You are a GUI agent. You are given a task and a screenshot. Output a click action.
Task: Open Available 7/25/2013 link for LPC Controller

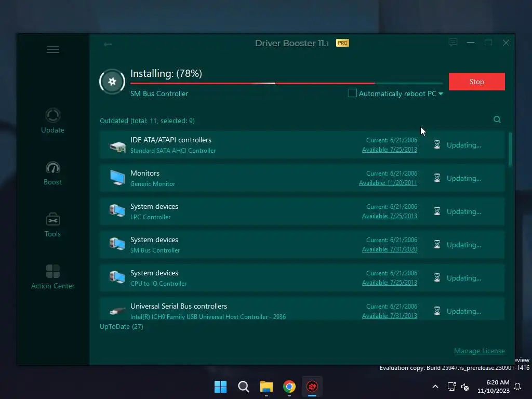click(x=390, y=216)
